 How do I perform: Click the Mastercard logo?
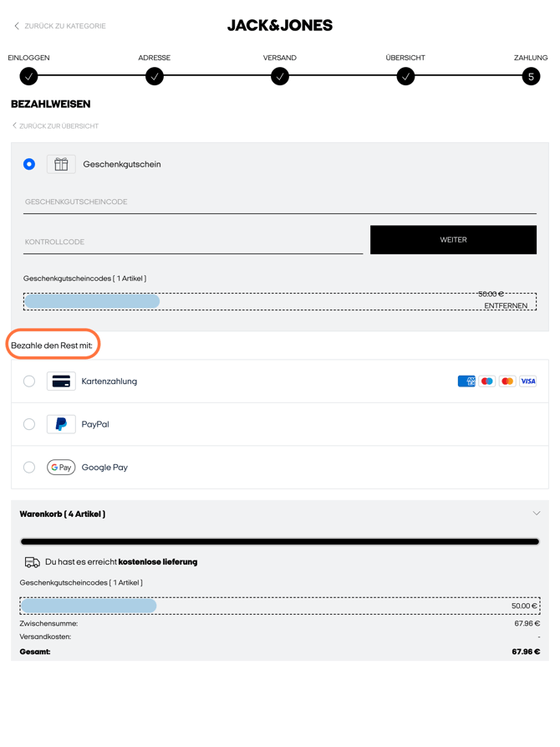(x=507, y=381)
